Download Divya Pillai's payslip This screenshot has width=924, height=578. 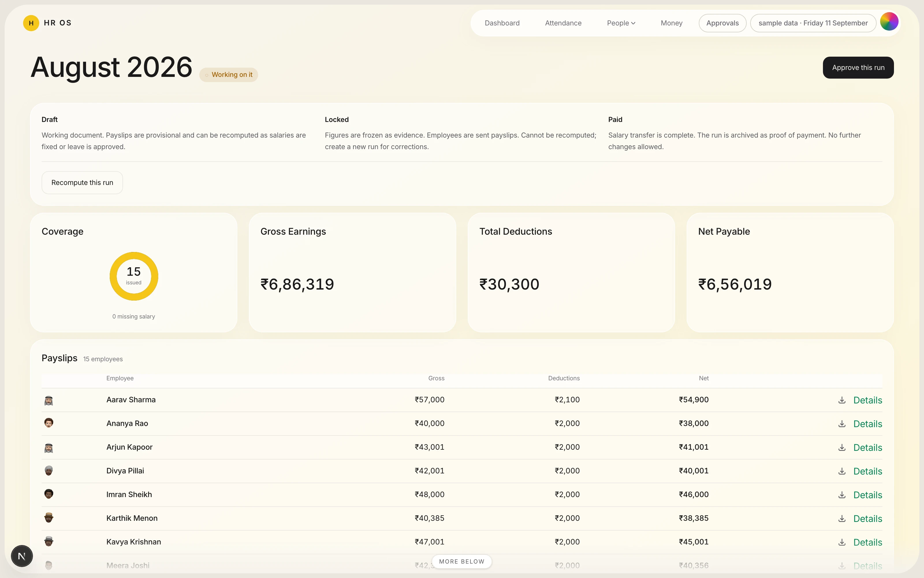(x=841, y=471)
